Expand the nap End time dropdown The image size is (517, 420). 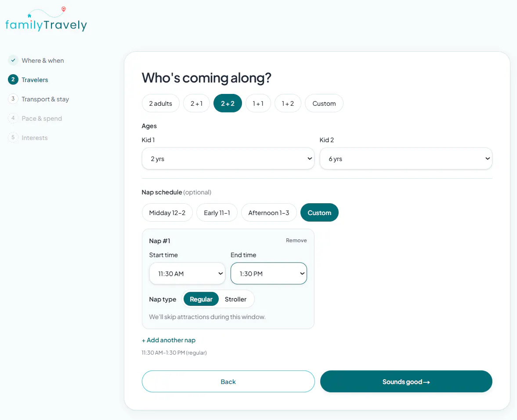click(x=269, y=274)
